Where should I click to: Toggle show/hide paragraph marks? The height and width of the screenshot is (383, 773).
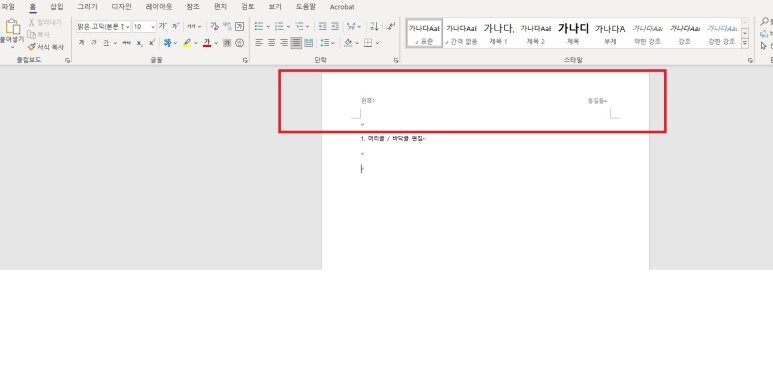(x=391, y=26)
